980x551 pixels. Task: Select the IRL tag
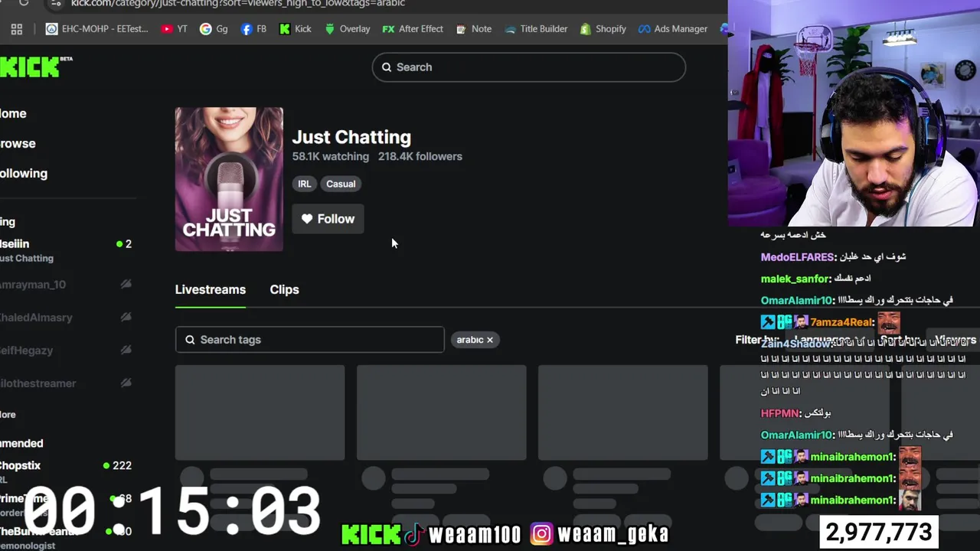coord(305,184)
